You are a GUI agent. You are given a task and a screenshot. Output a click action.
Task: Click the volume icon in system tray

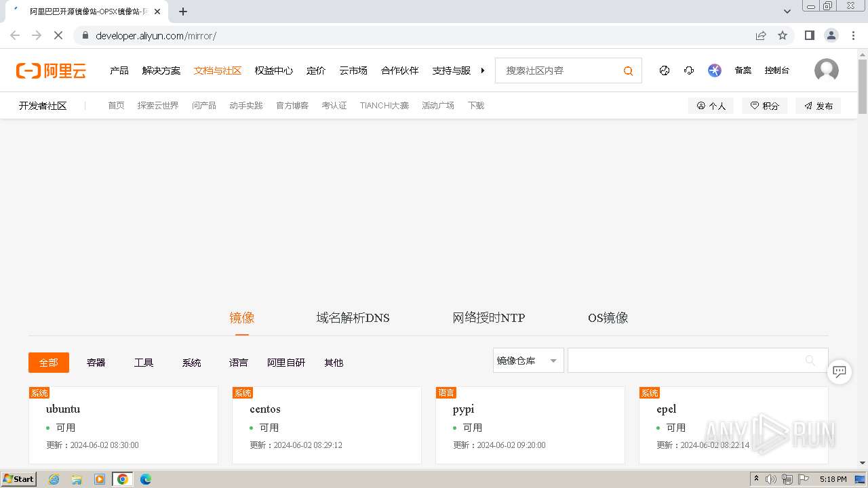(x=771, y=479)
